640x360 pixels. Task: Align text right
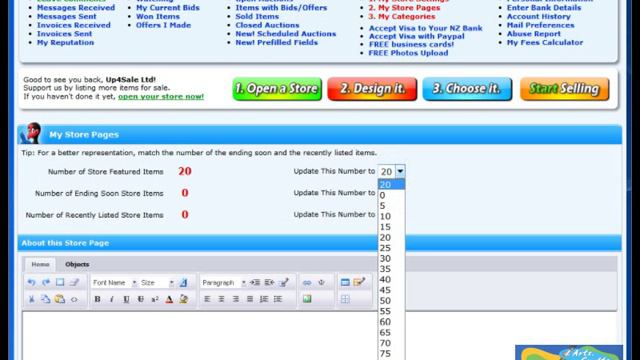pyautogui.click(x=236, y=299)
